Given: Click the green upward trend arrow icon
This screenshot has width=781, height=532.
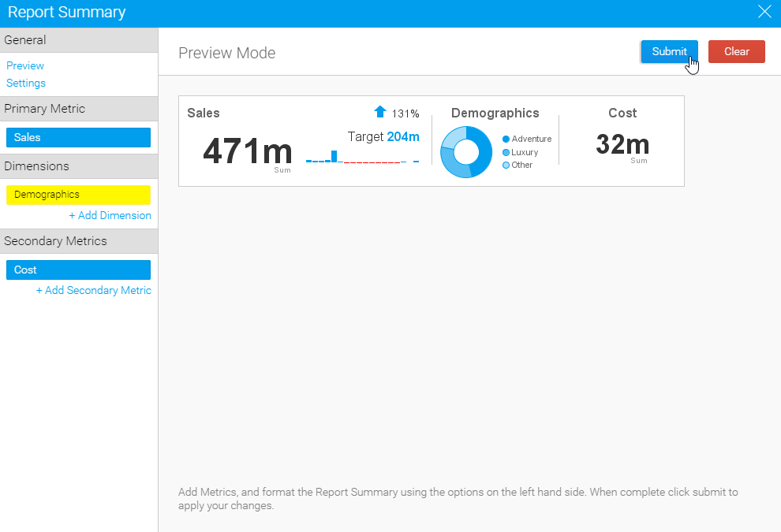Looking at the screenshot, I should click(x=380, y=112).
